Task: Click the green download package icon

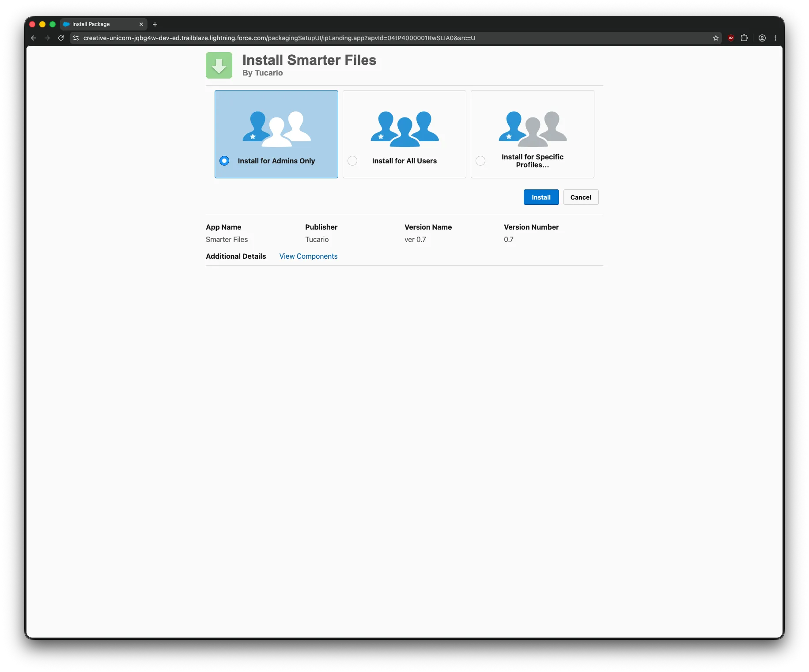Action: click(219, 65)
